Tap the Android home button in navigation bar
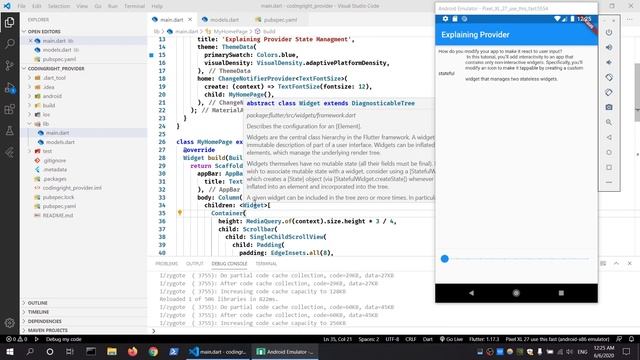The image size is (640, 360). (516, 293)
